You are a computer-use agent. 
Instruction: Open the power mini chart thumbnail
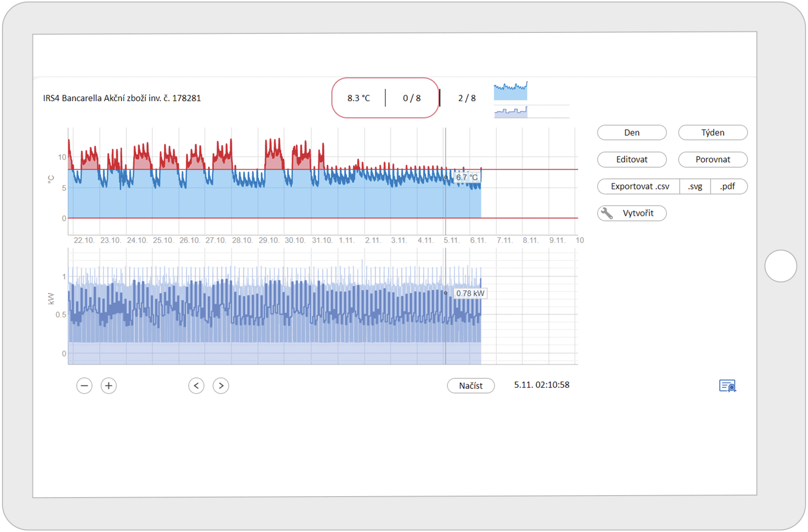coord(511,112)
